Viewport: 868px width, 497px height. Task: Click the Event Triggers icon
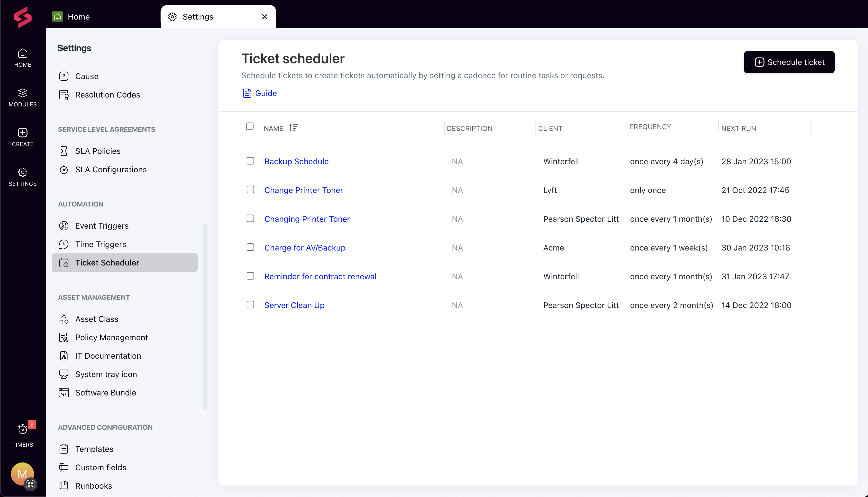pos(64,225)
